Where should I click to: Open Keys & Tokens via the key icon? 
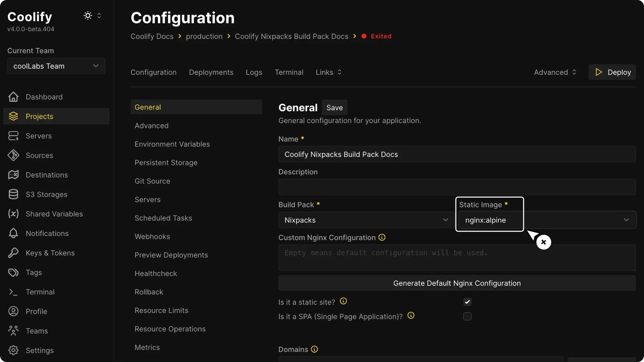13,253
